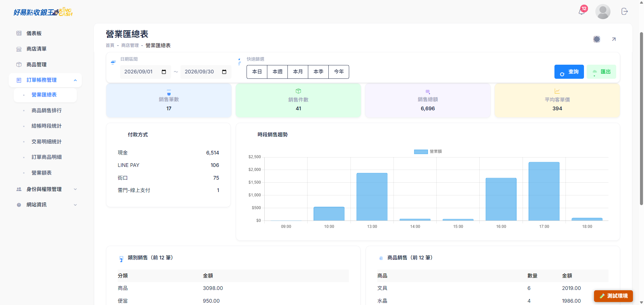Image resolution: width=644 pixels, height=305 pixels.
Task: Click the 街口 payment row
Action: (168, 178)
